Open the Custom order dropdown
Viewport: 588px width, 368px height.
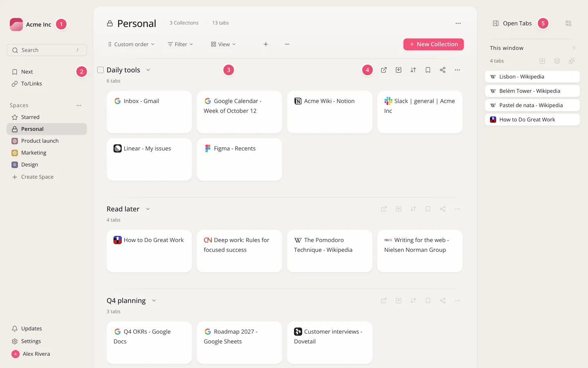pos(131,44)
